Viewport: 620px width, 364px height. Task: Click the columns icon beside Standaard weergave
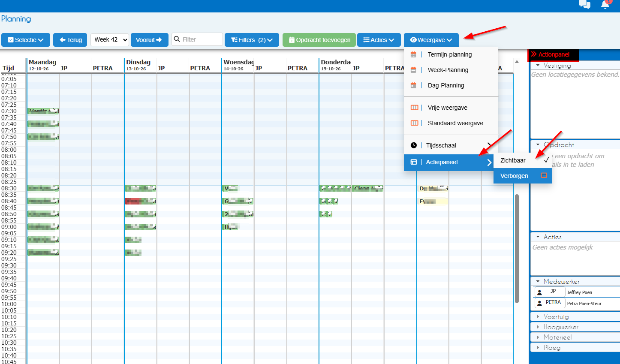point(414,123)
